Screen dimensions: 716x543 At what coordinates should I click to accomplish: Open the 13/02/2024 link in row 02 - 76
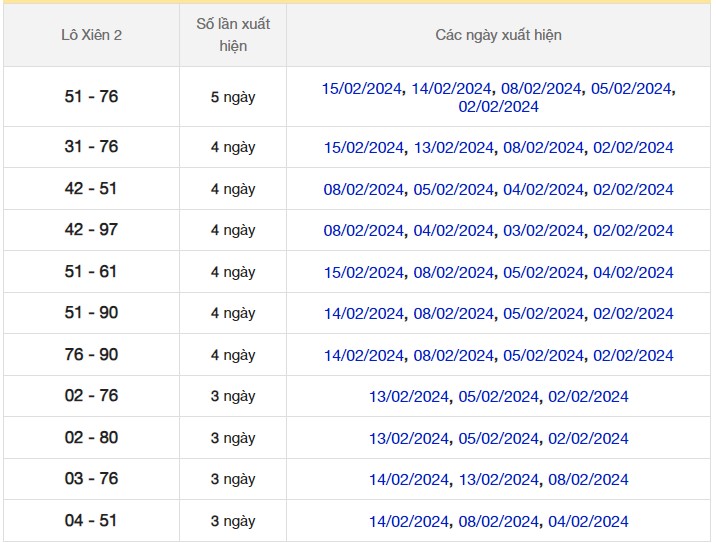[409, 397]
